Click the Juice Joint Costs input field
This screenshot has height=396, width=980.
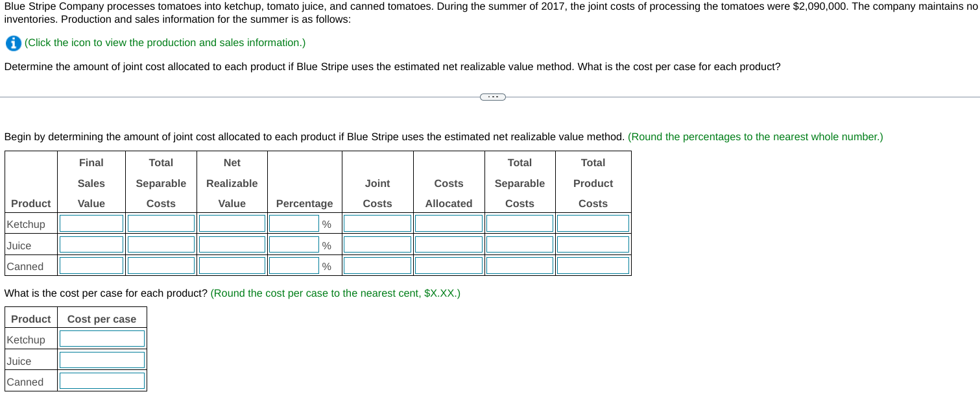377,244
